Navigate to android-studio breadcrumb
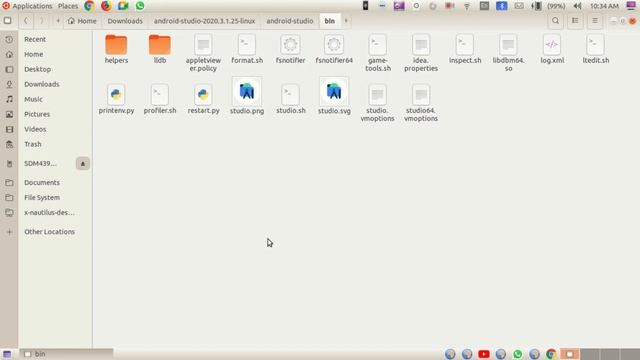Screen dimensions: 640x360 tap(290, 21)
